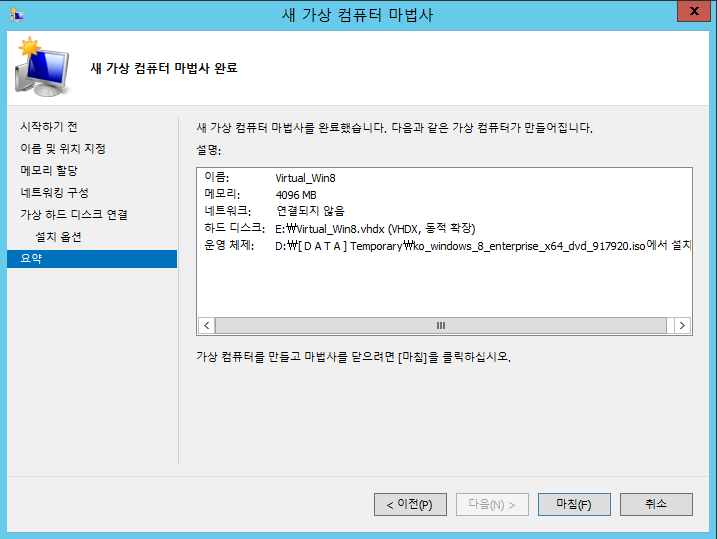Cancel the wizard with 취소

click(x=656, y=504)
